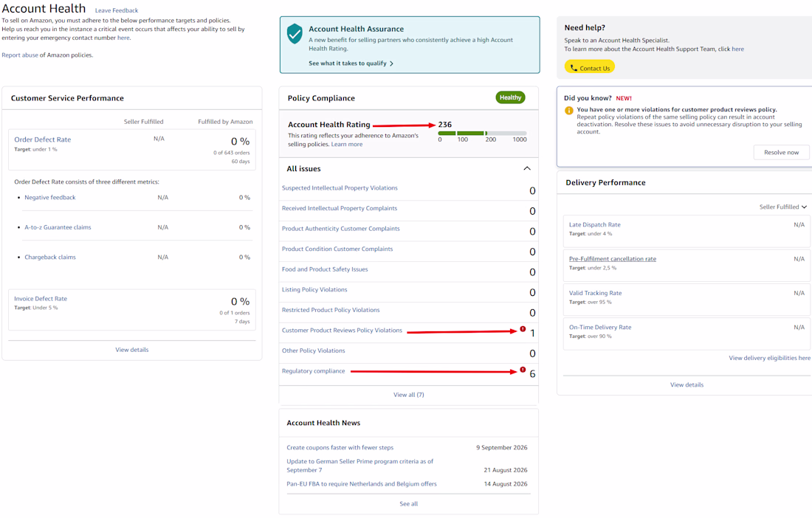Click Learn more under Account Health Rating

click(x=346, y=145)
